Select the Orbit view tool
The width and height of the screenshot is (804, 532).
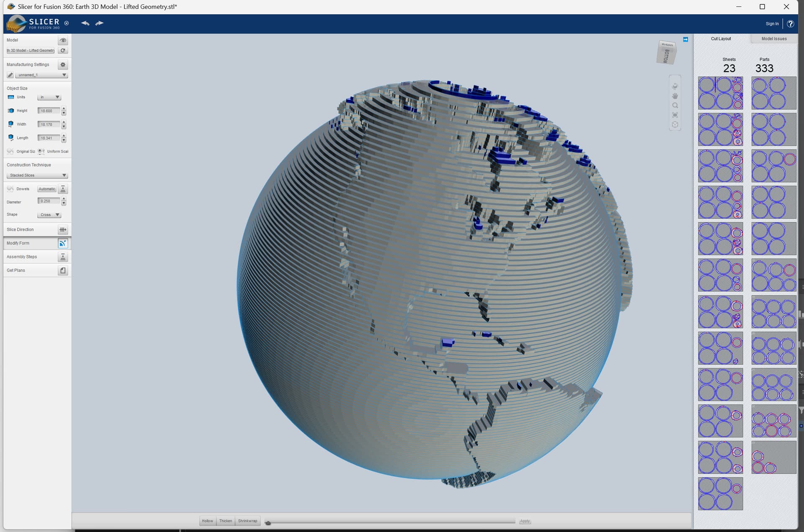coord(675,86)
